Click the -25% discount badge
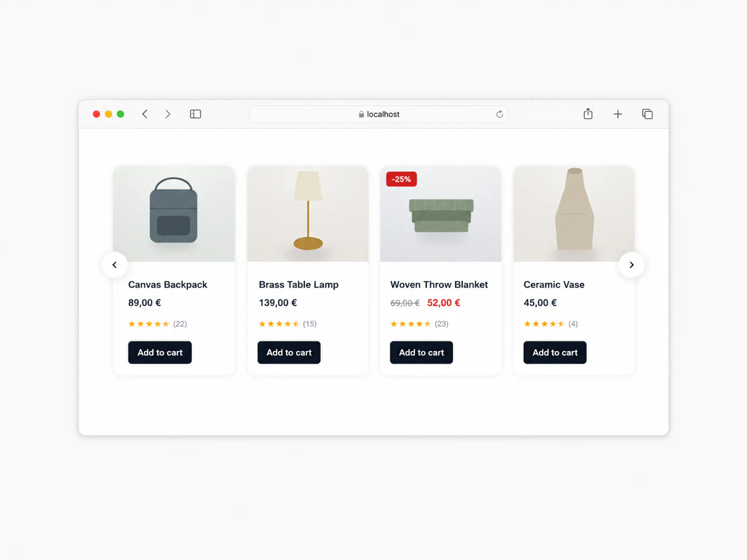The height and width of the screenshot is (560, 747). 402,179
